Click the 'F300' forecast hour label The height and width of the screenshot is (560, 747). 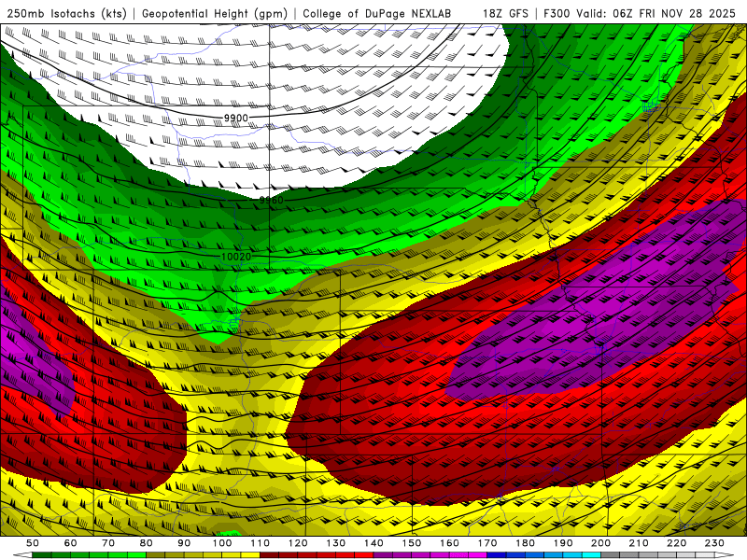[557, 13]
